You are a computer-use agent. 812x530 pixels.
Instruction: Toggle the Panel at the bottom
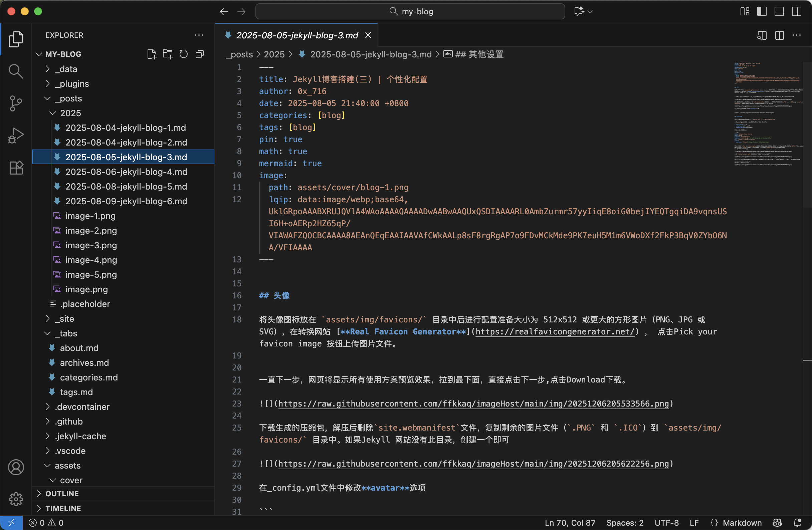pos(779,11)
